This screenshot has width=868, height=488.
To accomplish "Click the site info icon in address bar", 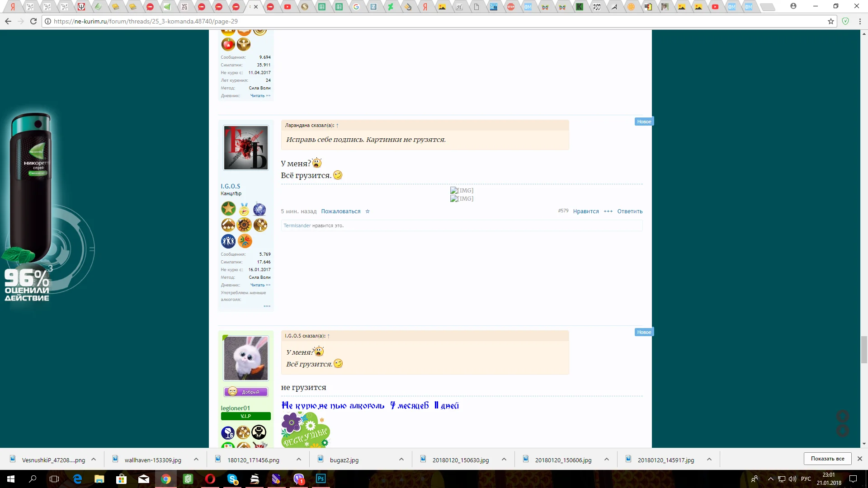I will click(47, 21).
